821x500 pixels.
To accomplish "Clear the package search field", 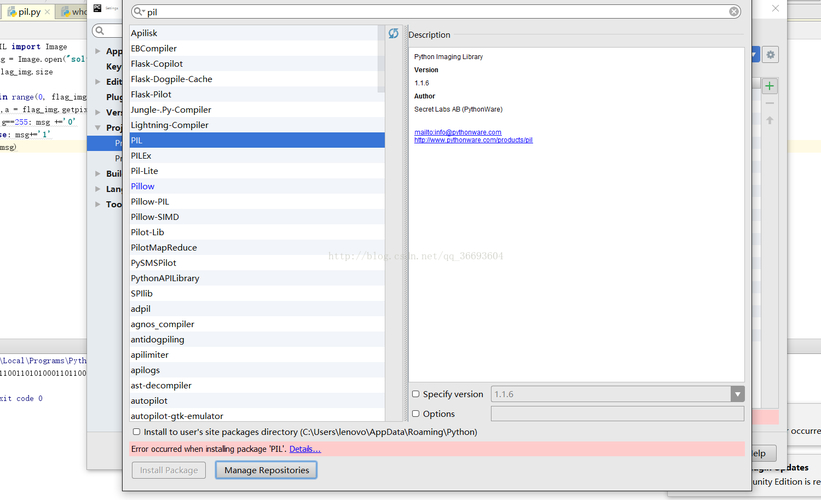I will point(735,12).
